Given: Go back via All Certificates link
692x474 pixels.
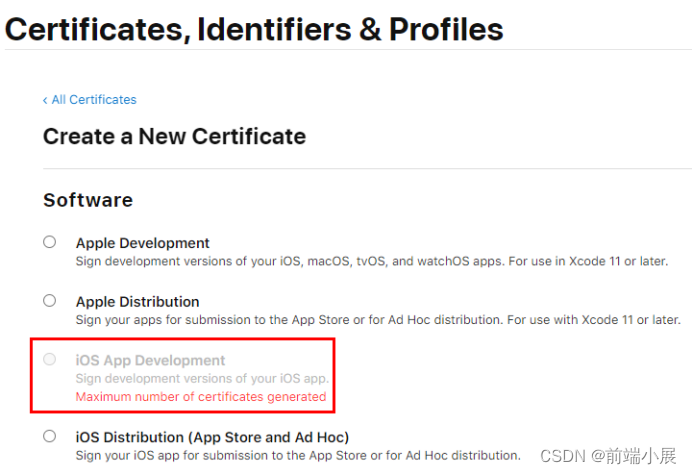Looking at the screenshot, I should pyautogui.click(x=90, y=100).
